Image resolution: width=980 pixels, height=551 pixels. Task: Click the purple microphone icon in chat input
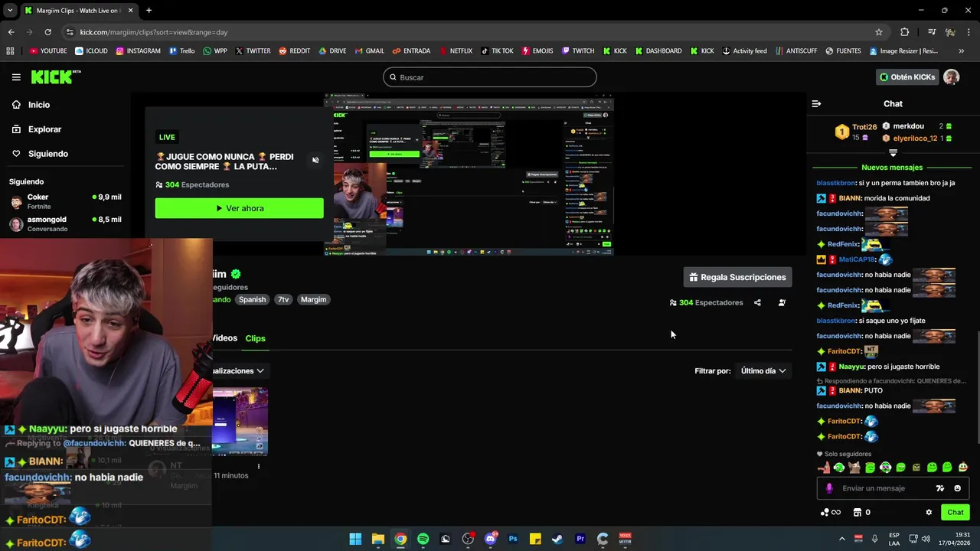[829, 488]
